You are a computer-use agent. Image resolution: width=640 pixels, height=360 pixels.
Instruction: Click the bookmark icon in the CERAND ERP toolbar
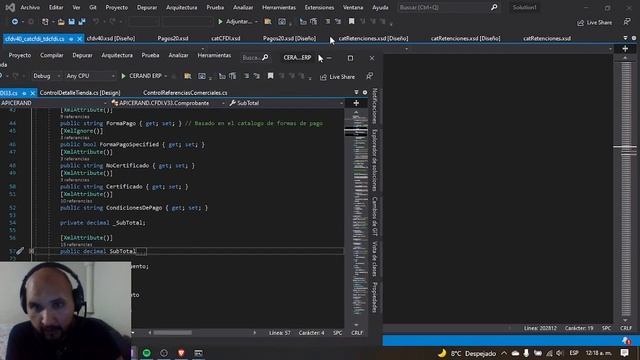point(270,76)
